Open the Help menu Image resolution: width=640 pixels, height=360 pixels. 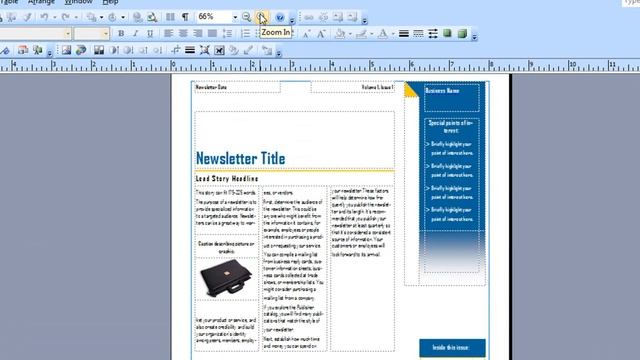(110, 2)
